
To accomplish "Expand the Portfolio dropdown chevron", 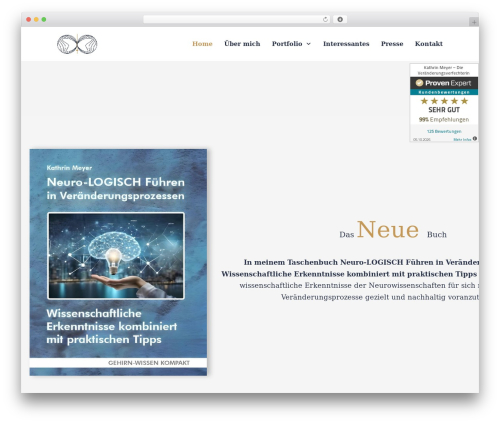I will point(309,44).
